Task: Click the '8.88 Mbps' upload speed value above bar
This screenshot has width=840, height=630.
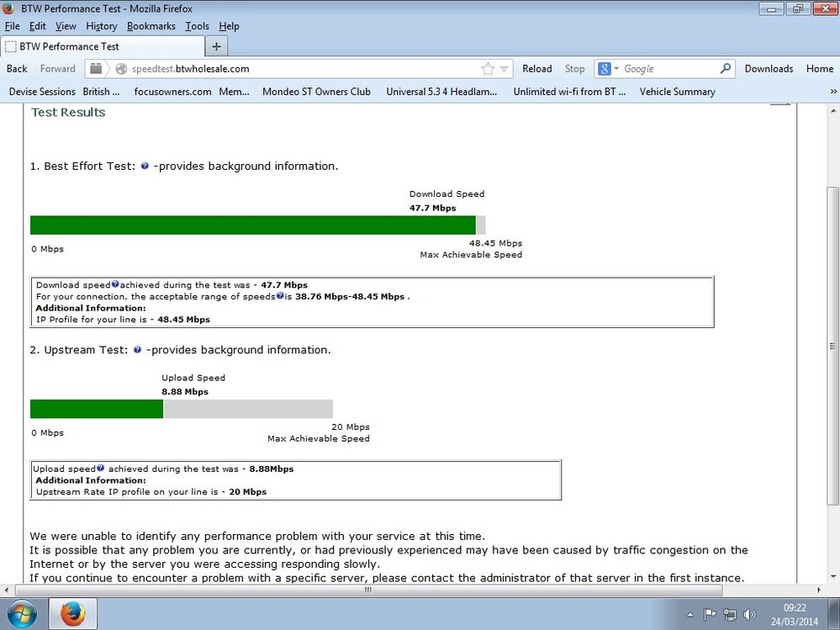Action: pos(185,392)
